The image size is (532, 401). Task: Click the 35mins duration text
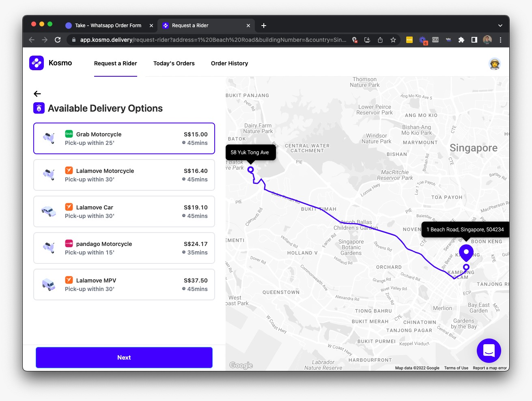(197, 252)
